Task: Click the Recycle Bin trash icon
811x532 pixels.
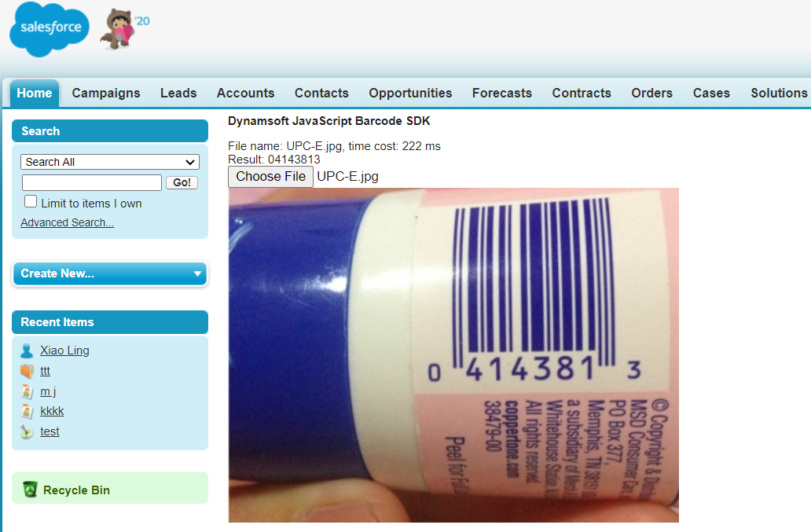Action: point(30,489)
